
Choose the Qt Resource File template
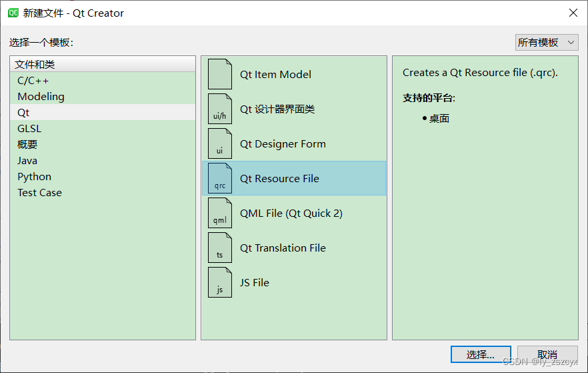[294, 178]
